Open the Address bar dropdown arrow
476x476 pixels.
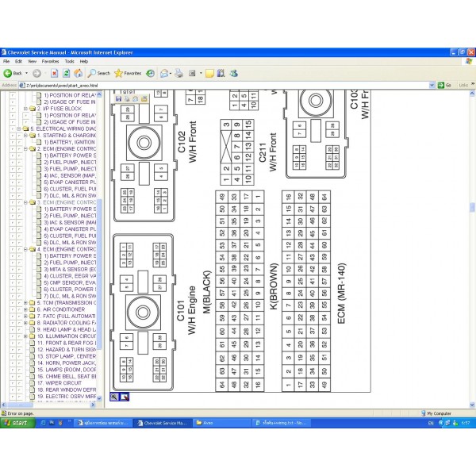[432, 86]
